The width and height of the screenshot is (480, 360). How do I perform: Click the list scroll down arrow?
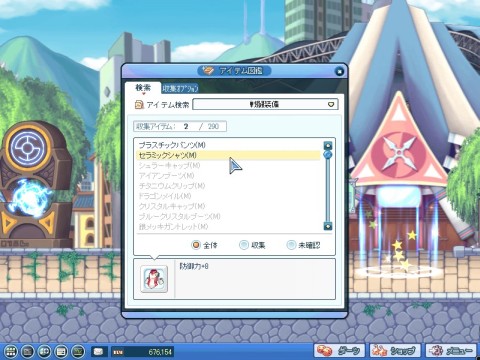point(328,226)
